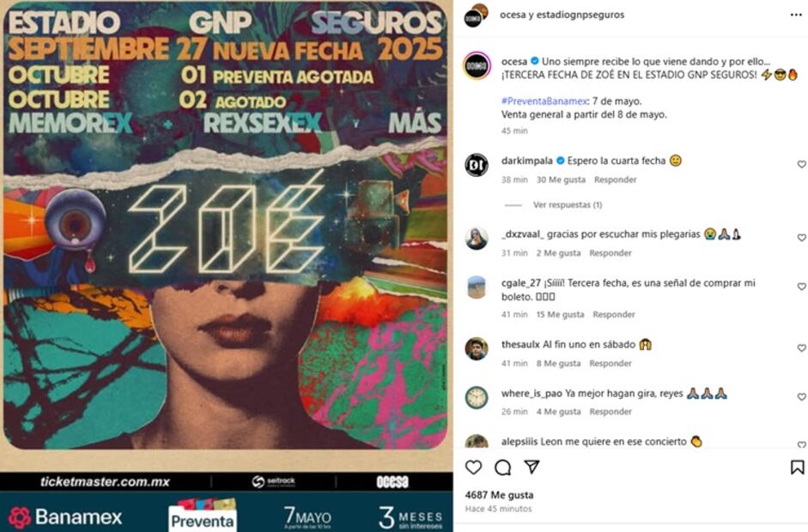Share the post via paper plane icon
808x532 pixels.
click(532, 467)
